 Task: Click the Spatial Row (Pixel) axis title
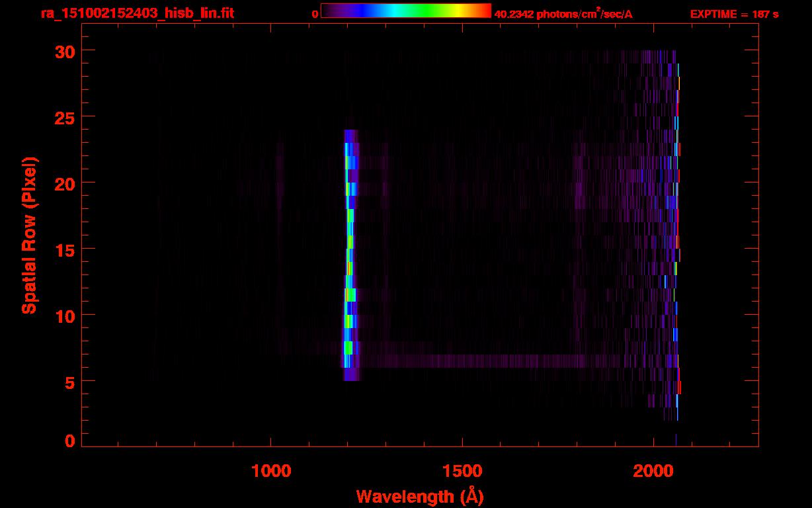point(29,235)
